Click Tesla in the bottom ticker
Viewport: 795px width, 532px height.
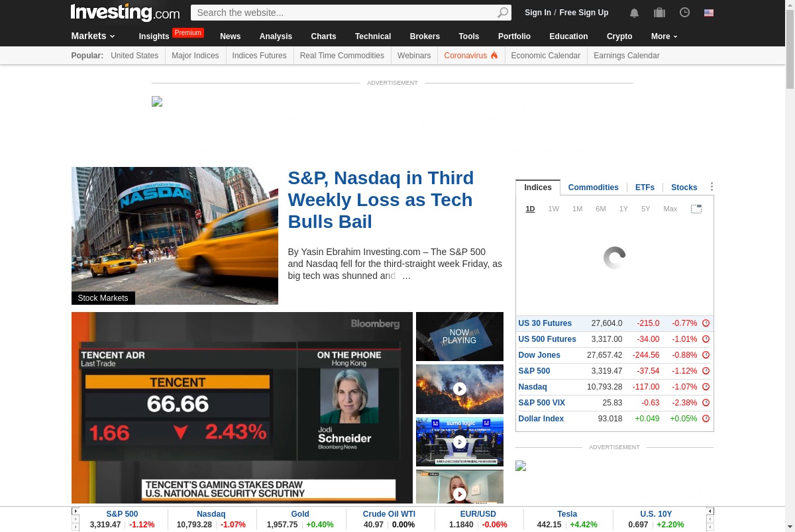(567, 514)
